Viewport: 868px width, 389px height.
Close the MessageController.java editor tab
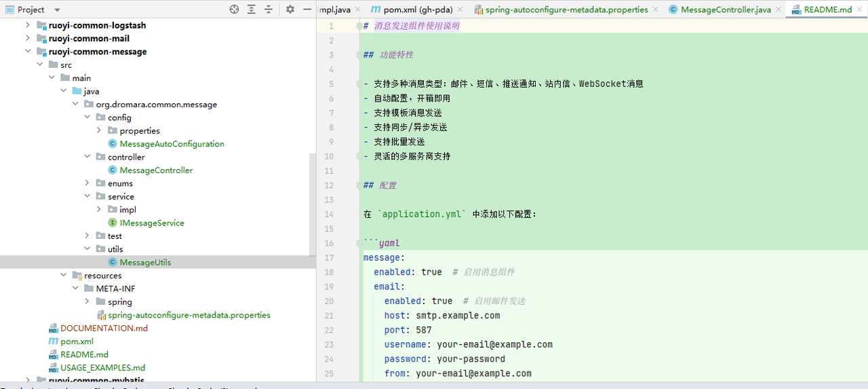point(779,10)
